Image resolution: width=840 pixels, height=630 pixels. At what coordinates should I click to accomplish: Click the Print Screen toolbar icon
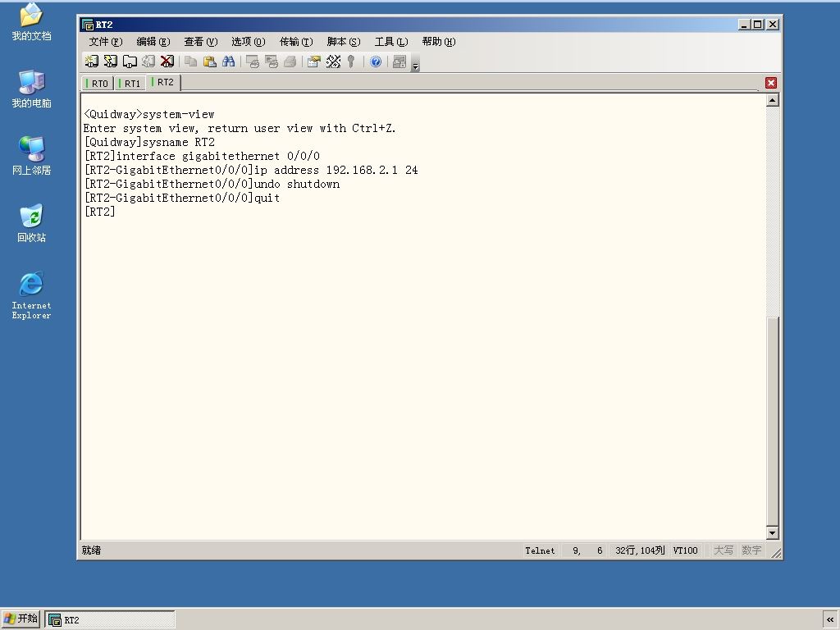point(253,62)
